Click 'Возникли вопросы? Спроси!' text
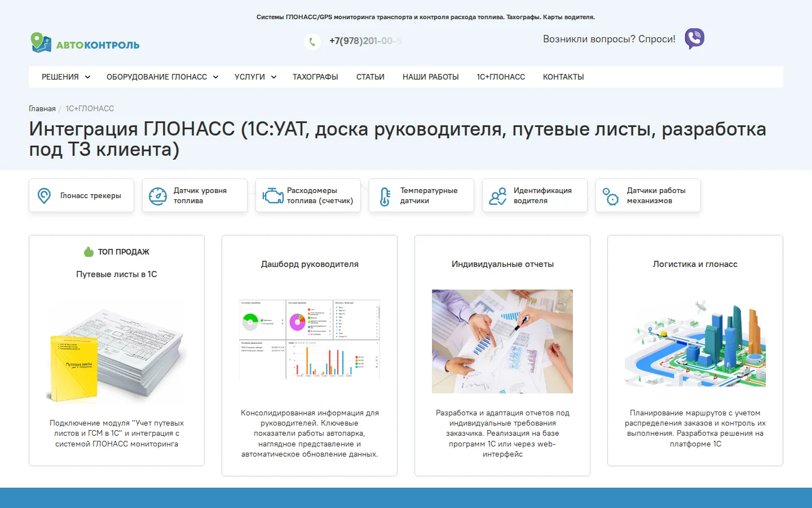 [609, 39]
